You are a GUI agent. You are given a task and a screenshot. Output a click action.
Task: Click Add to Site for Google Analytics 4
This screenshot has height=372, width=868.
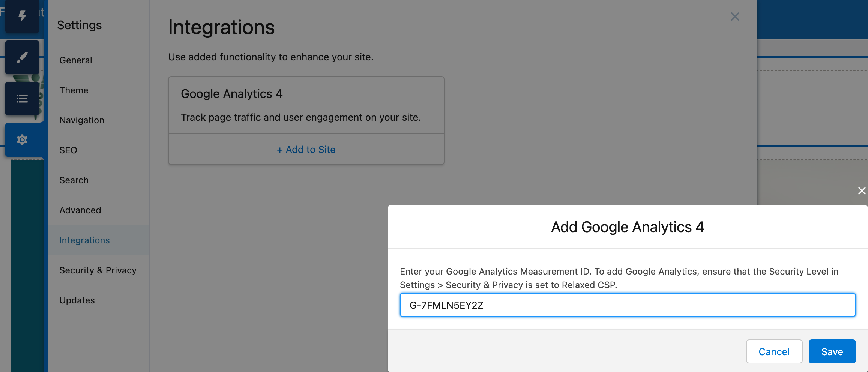click(x=306, y=150)
